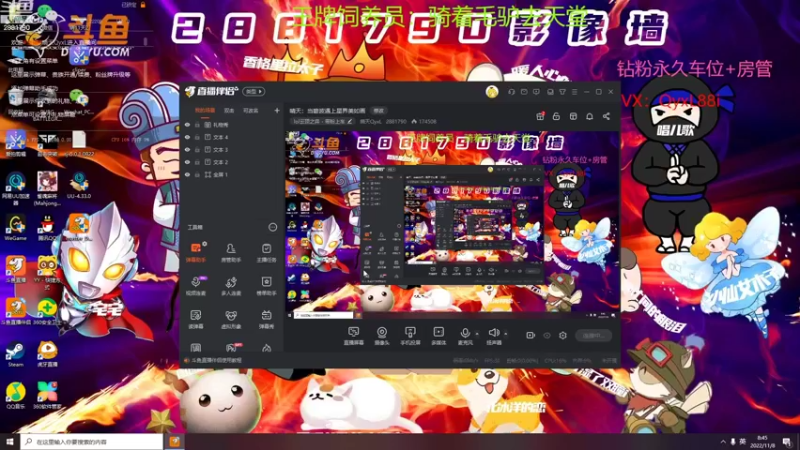This screenshot has height=450, width=800.
Task: Click the padlock icon above the preview
Action: (x=556, y=116)
